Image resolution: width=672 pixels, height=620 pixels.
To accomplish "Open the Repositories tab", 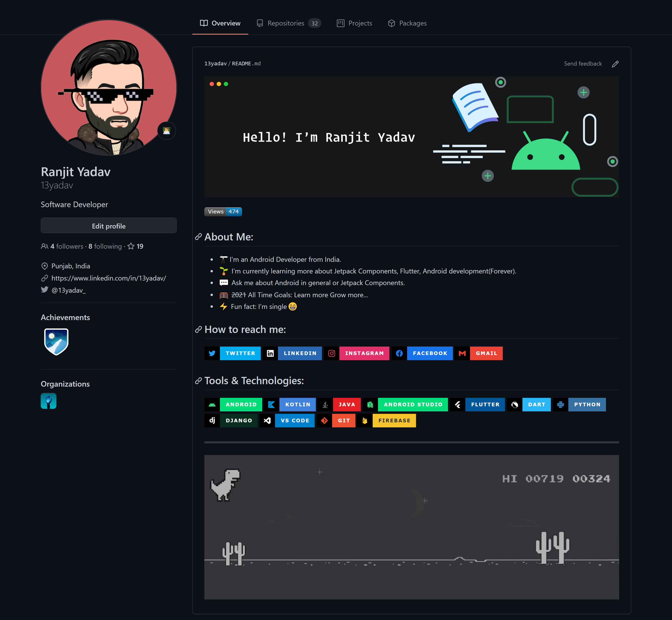I will pos(287,23).
